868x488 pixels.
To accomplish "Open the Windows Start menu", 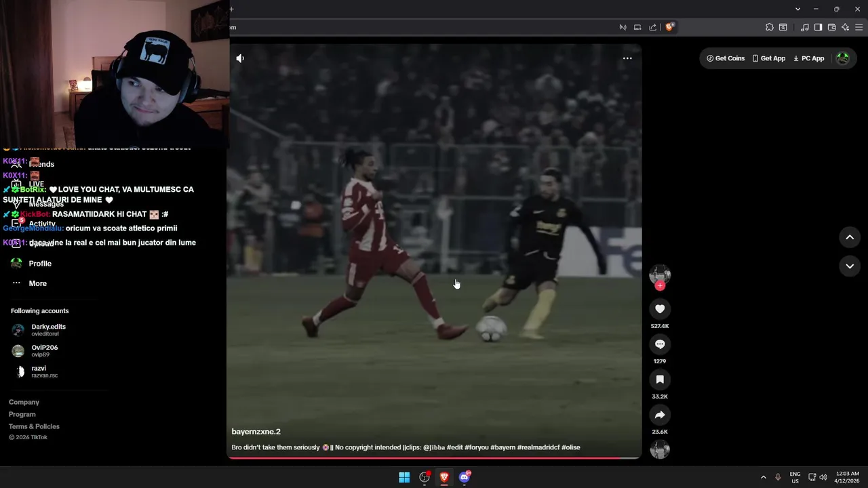I will coord(404,477).
